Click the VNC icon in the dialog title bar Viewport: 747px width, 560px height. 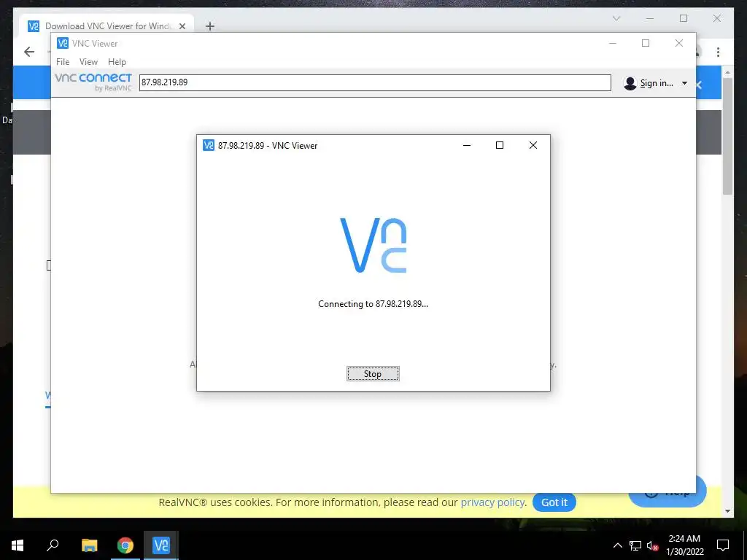[209, 145]
